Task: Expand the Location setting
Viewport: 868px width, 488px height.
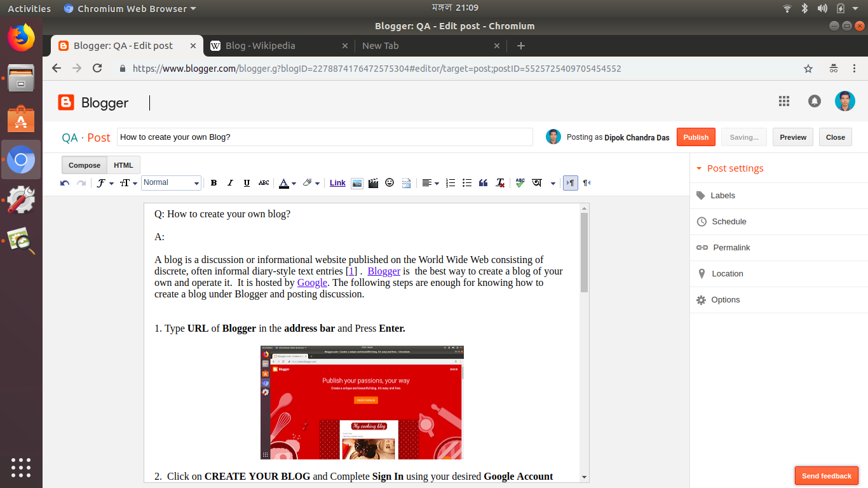Action: pos(778,274)
